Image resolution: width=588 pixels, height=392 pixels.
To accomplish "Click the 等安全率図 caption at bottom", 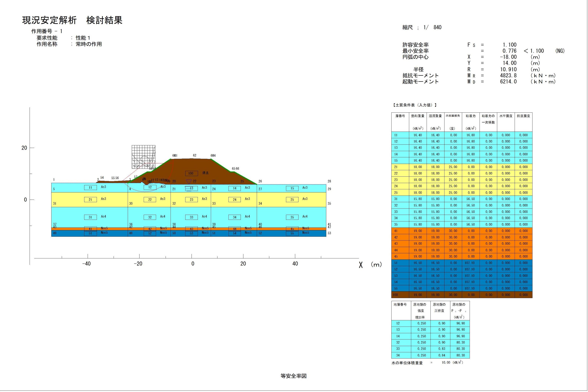I will coord(294,376).
